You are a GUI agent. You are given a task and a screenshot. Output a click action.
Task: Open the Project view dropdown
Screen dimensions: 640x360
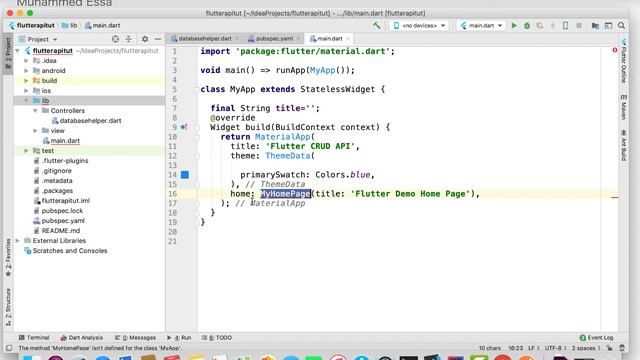tap(38, 39)
